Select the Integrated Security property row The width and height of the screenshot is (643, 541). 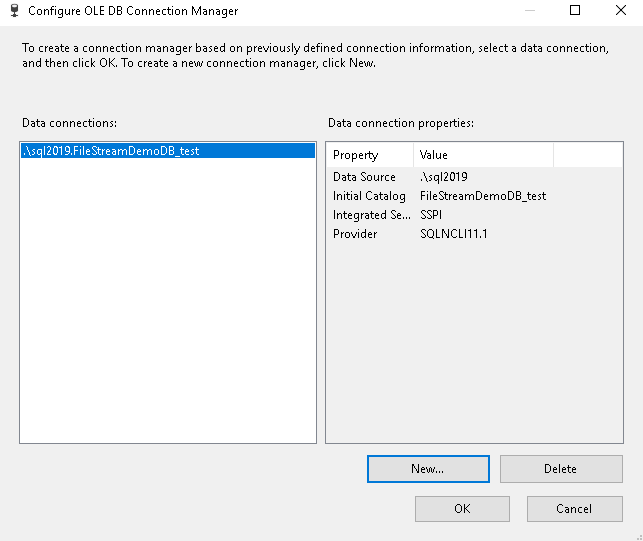(x=369, y=215)
